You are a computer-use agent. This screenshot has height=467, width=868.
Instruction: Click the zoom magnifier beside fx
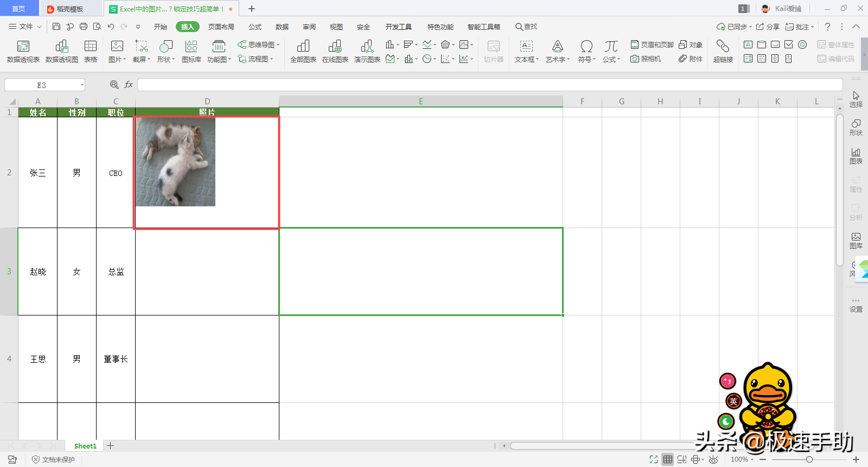(x=114, y=85)
